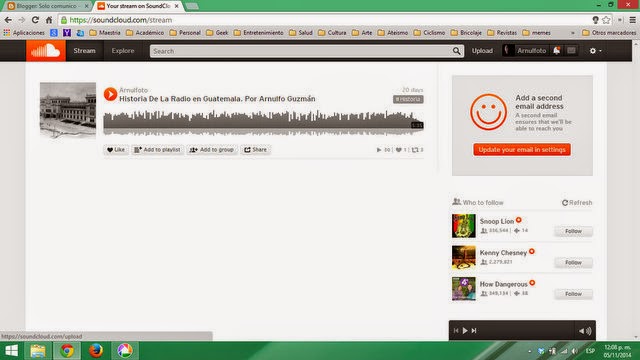
Task: Click the previous track player button
Action: [456, 331]
